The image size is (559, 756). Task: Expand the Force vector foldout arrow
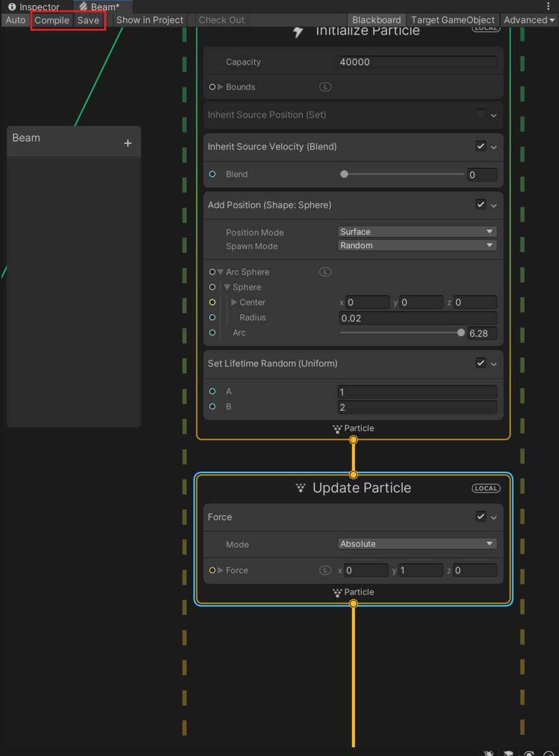(221, 570)
